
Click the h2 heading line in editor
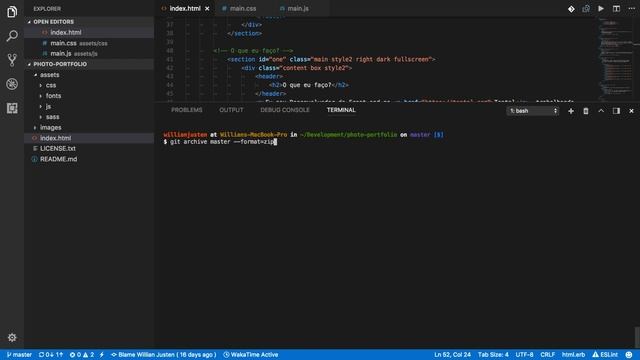click(309, 85)
